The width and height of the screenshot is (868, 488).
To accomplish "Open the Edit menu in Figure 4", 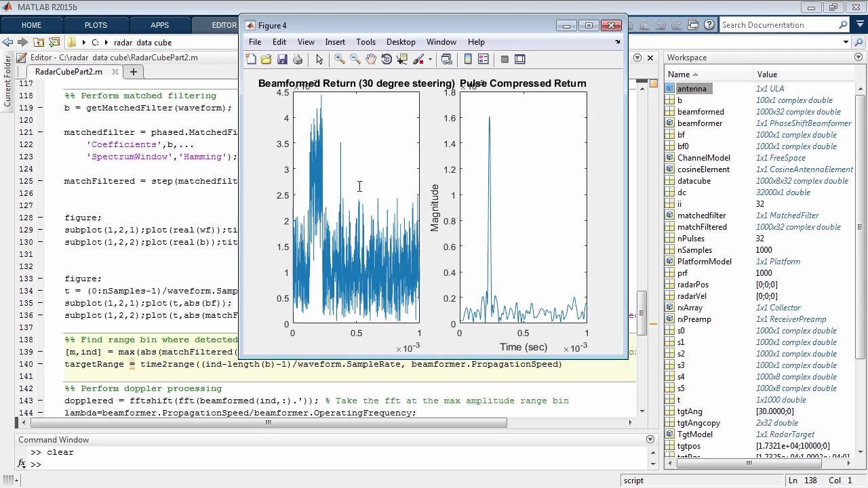I will (x=279, y=42).
